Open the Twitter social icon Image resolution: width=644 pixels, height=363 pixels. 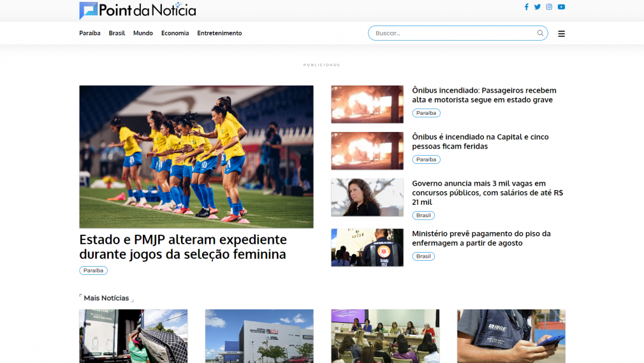(538, 7)
